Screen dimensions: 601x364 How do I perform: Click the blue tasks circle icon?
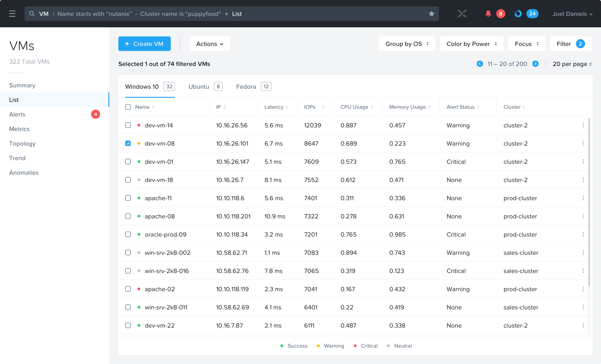pos(518,14)
